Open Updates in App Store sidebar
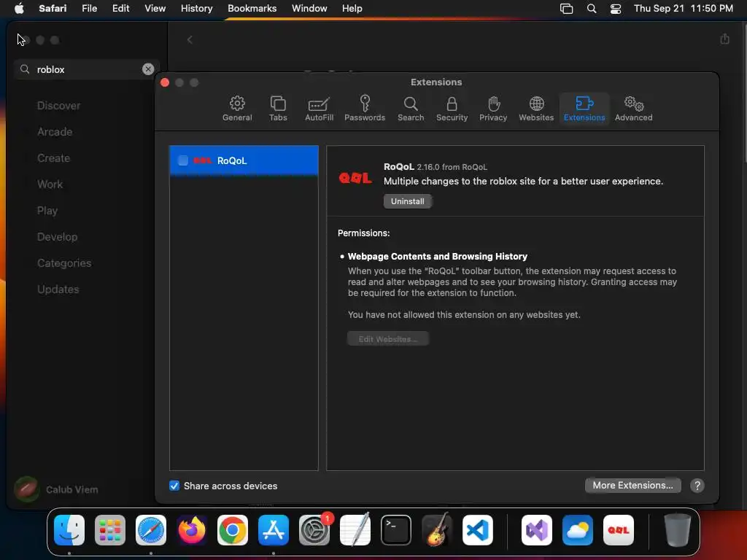Screen dimensions: 747x560 (58, 289)
